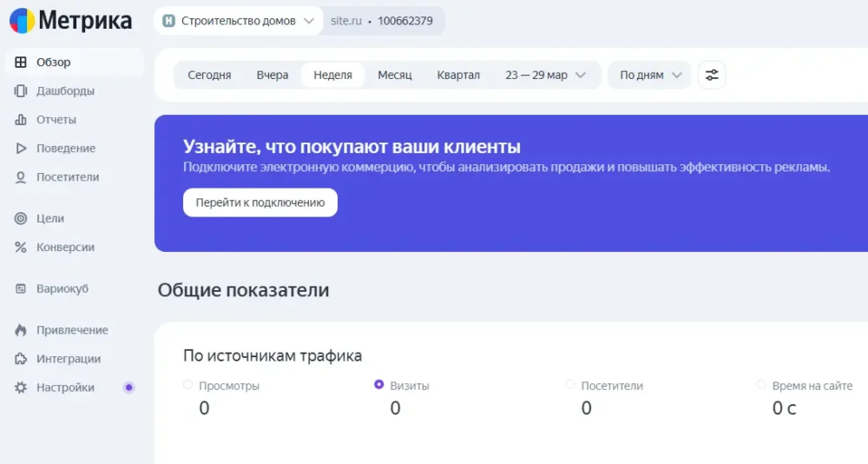This screenshot has width=868, height=464.
Task: Open the 23 — 29 мар date range dropdown
Action: pos(545,75)
